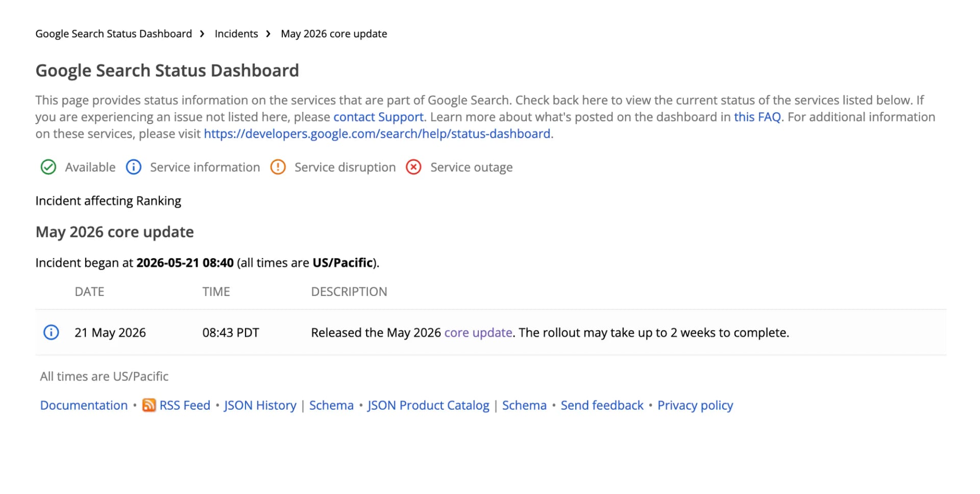The height and width of the screenshot is (494, 980).
Task: Open the this FAQ link
Action: (757, 117)
